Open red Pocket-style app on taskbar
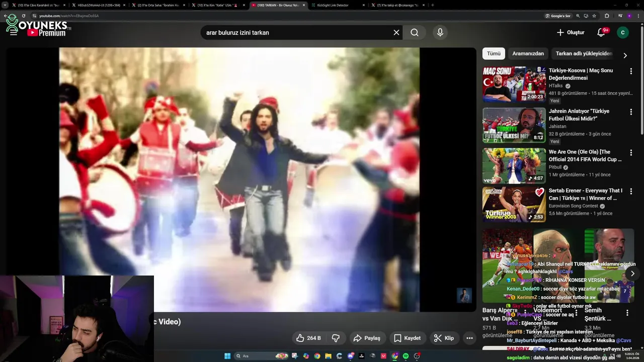 [x=383, y=356]
